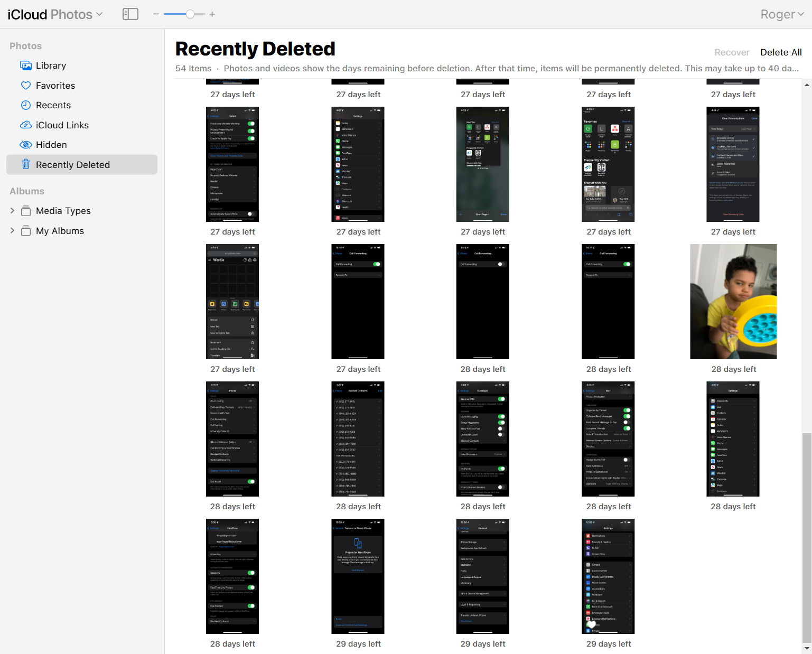
Task: Click the Favorites heart icon
Action: click(25, 86)
